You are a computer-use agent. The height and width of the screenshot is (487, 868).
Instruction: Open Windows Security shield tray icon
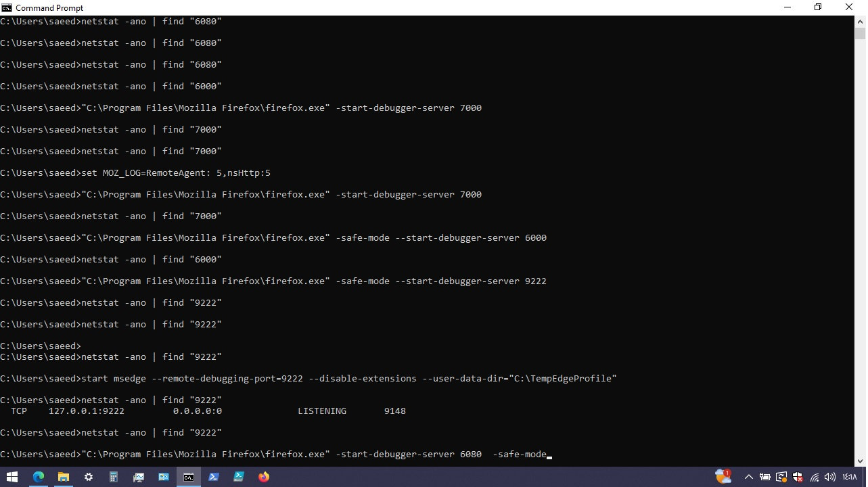point(798,477)
